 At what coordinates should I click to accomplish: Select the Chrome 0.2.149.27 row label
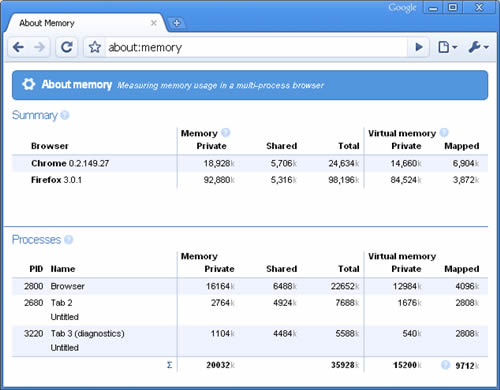tap(70, 163)
